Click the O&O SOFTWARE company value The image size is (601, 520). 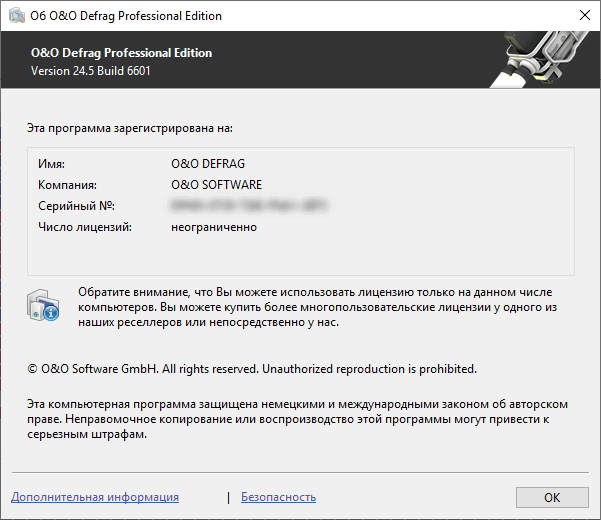tap(217, 185)
